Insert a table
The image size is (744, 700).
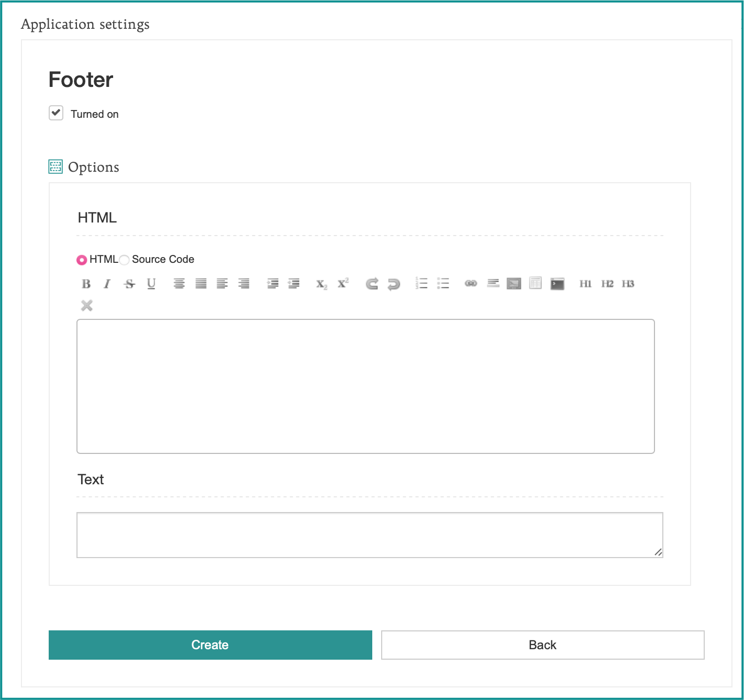point(535,283)
